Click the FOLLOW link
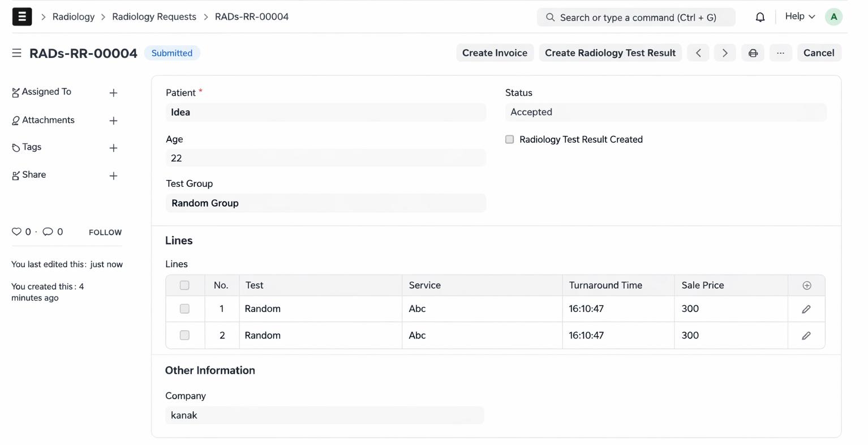Screen dimensions: 868x445 [105, 232]
